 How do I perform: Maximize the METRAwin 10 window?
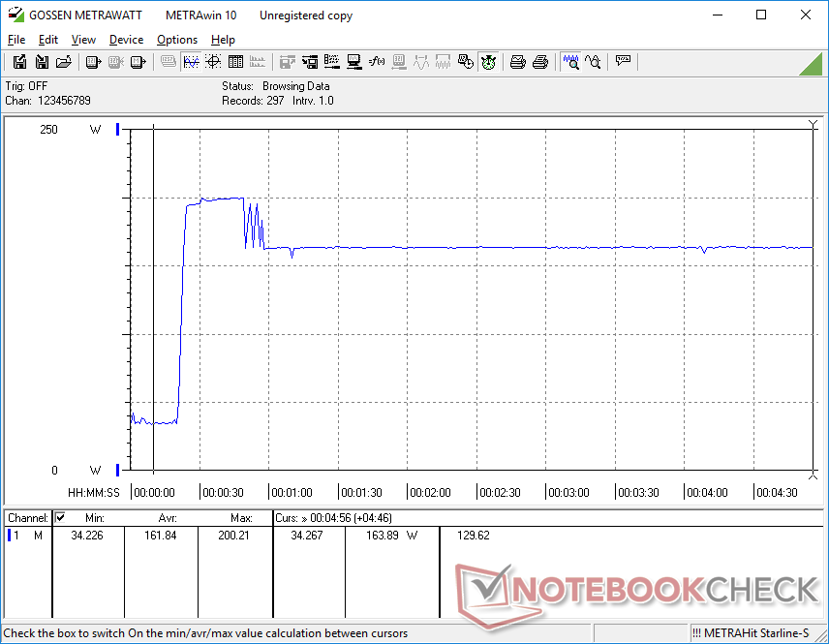click(761, 15)
